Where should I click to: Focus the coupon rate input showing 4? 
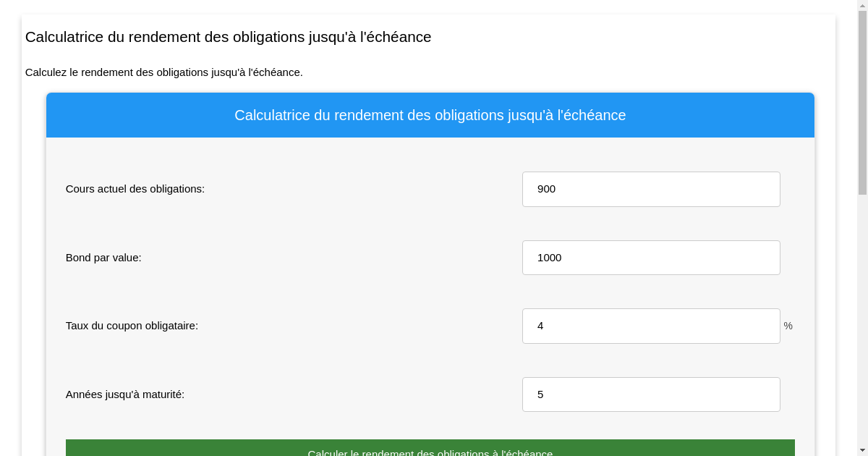(651, 326)
